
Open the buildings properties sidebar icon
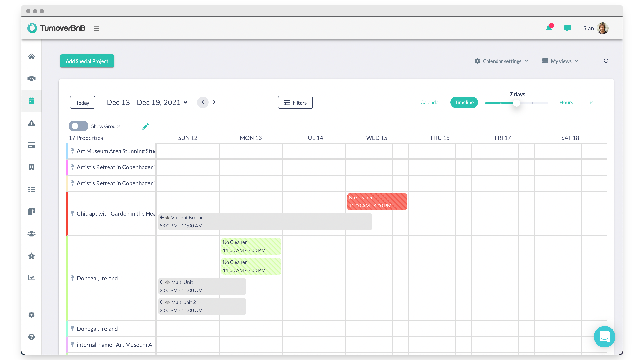31,167
